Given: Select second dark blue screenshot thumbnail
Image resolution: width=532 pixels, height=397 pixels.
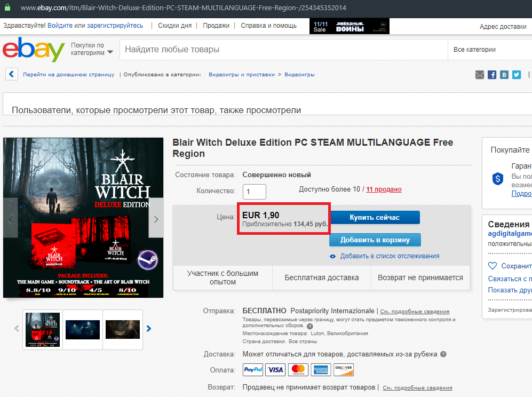Looking at the screenshot, I should click(83, 330).
